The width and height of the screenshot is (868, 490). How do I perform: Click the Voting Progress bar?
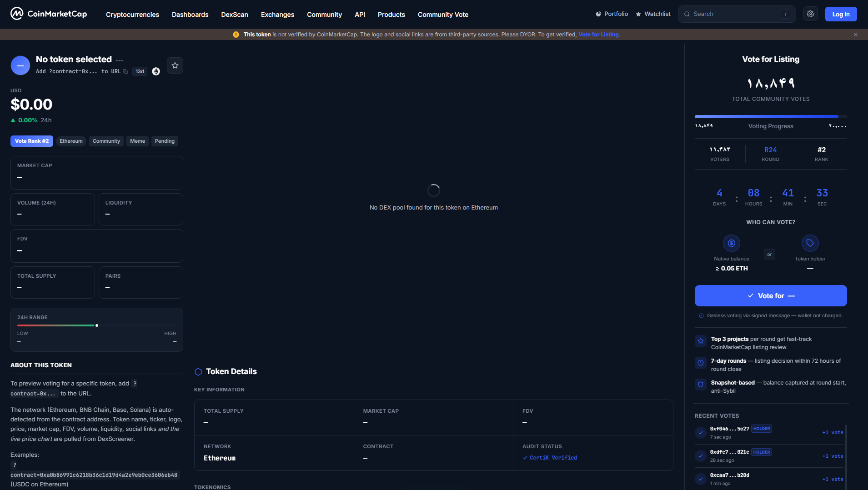click(x=771, y=117)
